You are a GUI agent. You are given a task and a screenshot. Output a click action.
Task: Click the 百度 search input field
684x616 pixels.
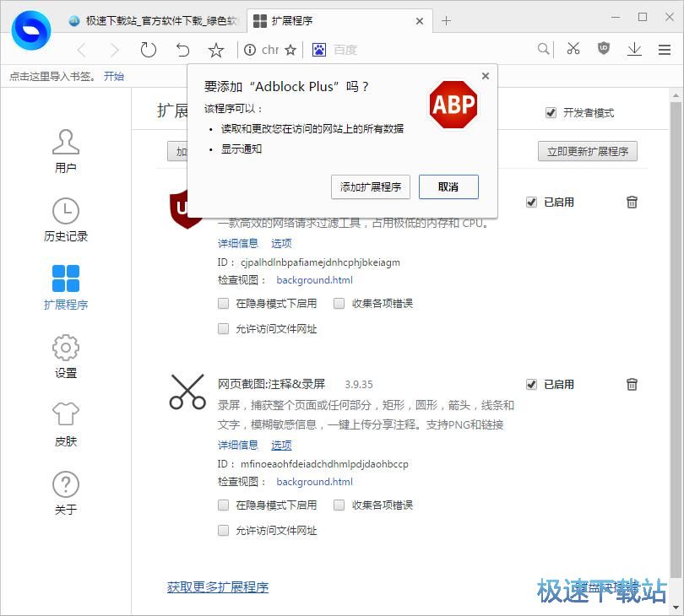422,50
